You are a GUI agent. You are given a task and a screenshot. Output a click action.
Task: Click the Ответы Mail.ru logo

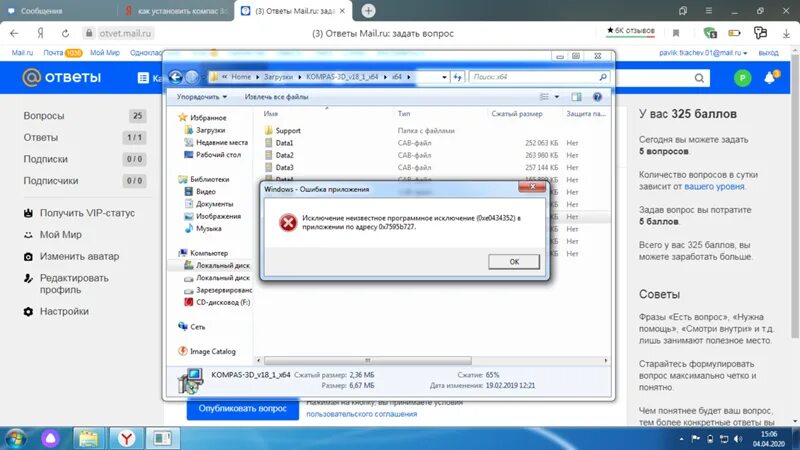(61, 78)
